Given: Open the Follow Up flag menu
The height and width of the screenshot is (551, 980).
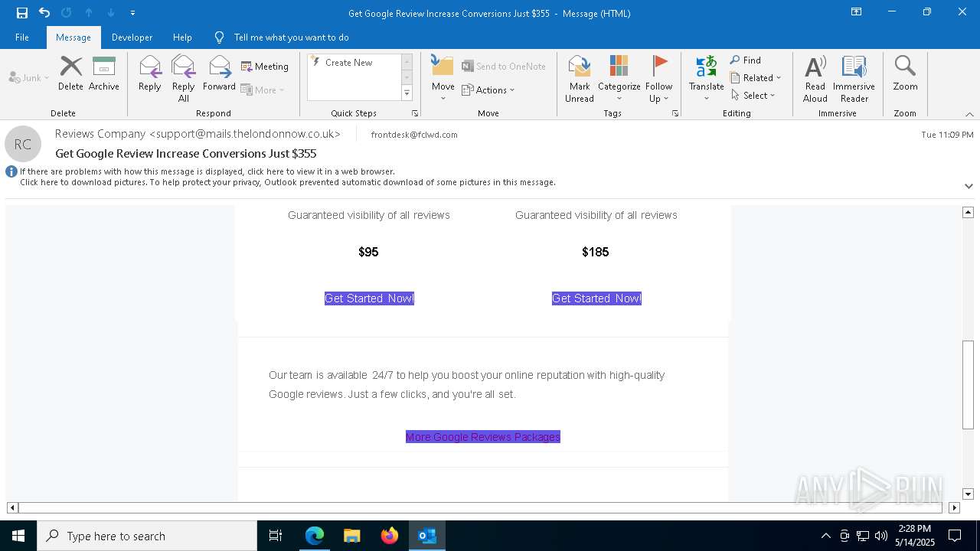Looking at the screenshot, I should pos(658,79).
